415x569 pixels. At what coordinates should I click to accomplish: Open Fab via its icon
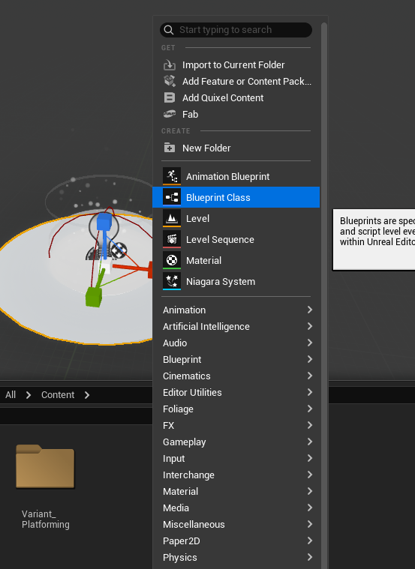pyautogui.click(x=169, y=114)
